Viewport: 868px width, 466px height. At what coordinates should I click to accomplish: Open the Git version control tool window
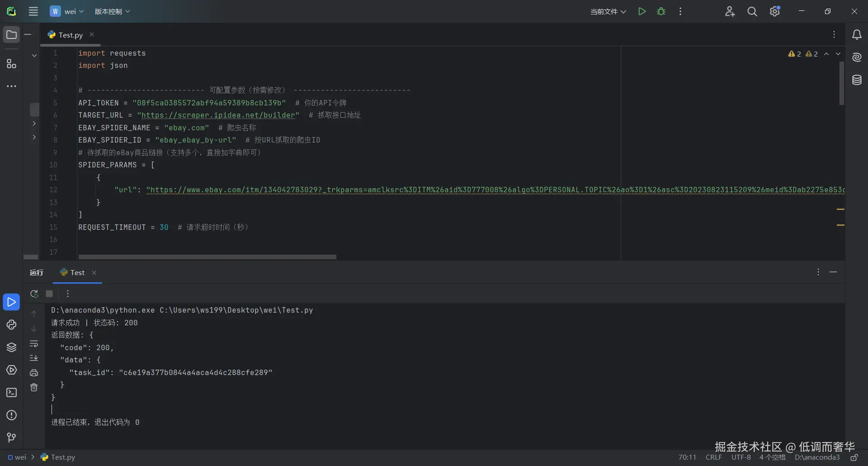tap(11, 437)
